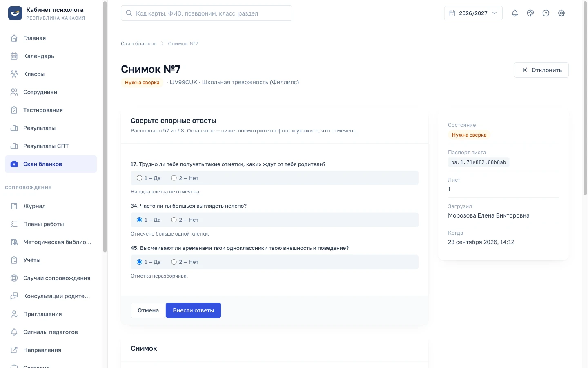The width and height of the screenshot is (588, 368).
Task: Click the Календарь calendar icon
Action: [14, 56]
